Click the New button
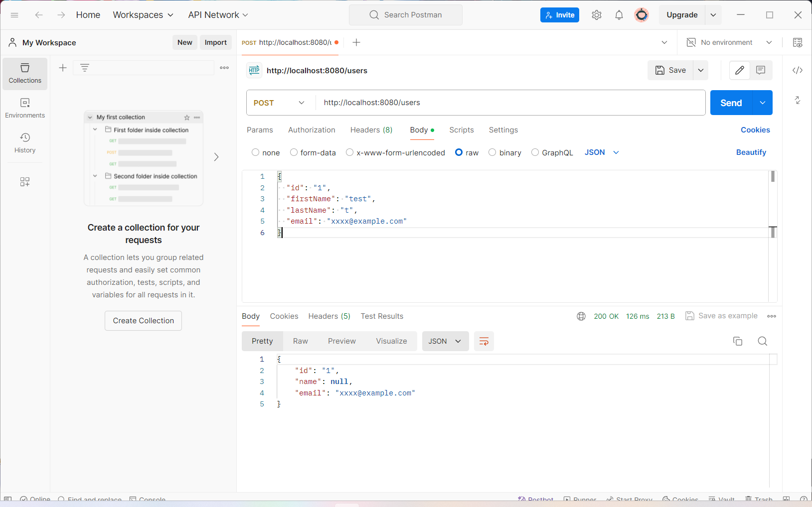 pos(185,42)
